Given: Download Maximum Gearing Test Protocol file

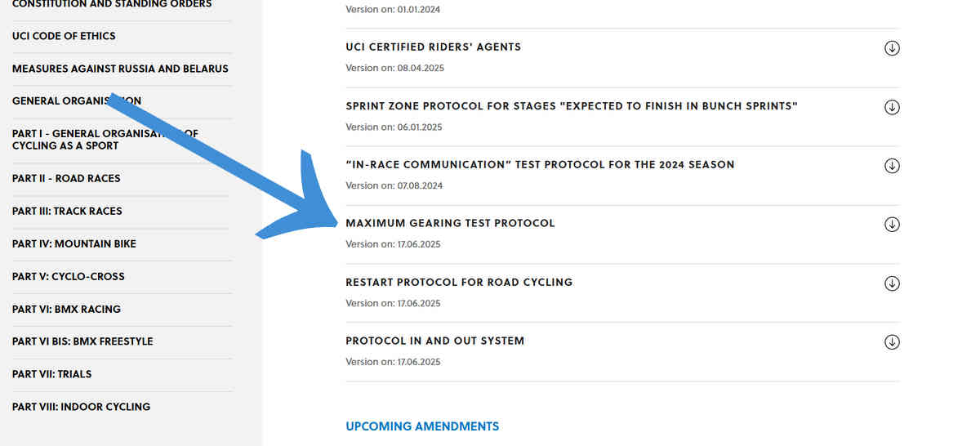Looking at the screenshot, I should (892, 225).
